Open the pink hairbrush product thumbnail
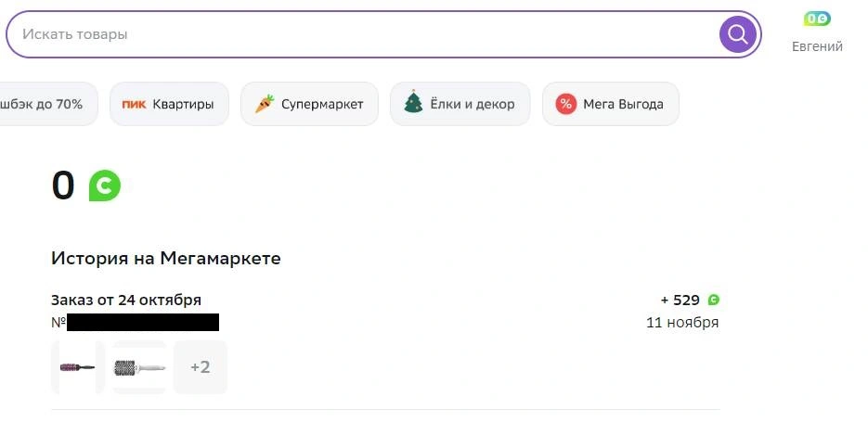The height and width of the screenshot is (422, 868). coord(77,367)
